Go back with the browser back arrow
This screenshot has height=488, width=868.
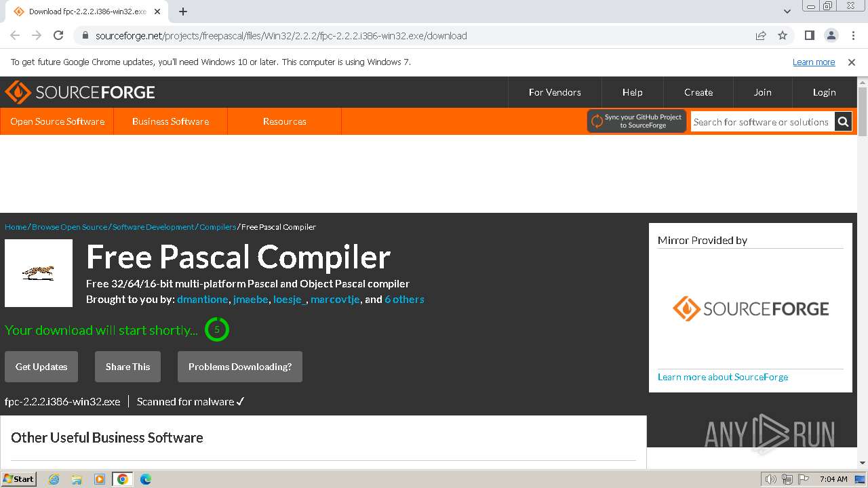(x=15, y=36)
